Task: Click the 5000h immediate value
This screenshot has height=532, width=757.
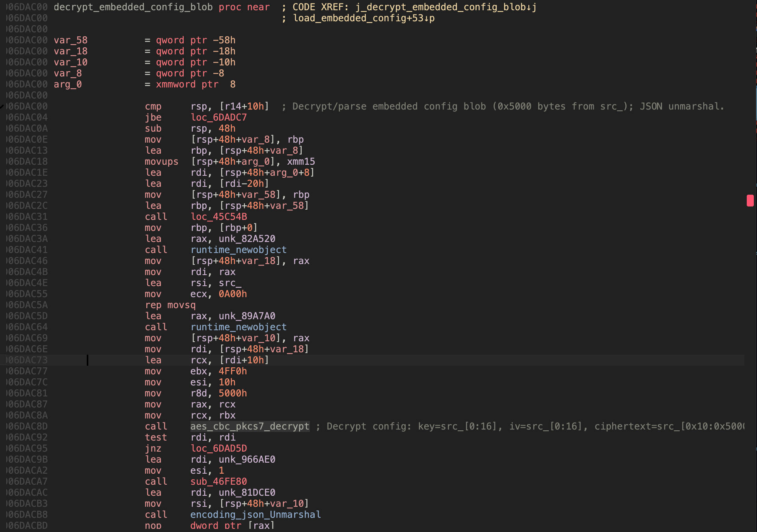Action: click(x=233, y=393)
